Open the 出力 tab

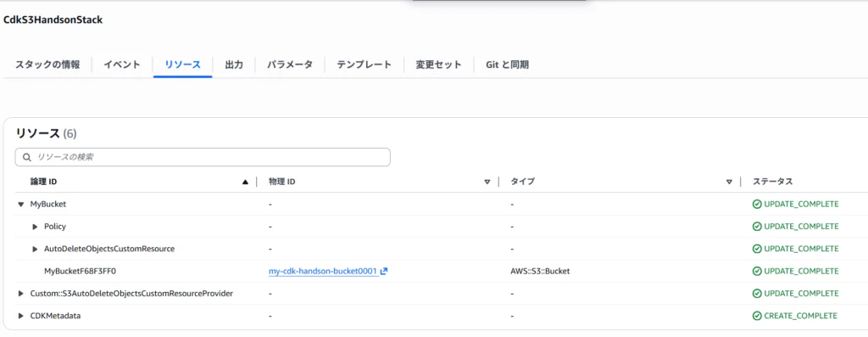234,65
